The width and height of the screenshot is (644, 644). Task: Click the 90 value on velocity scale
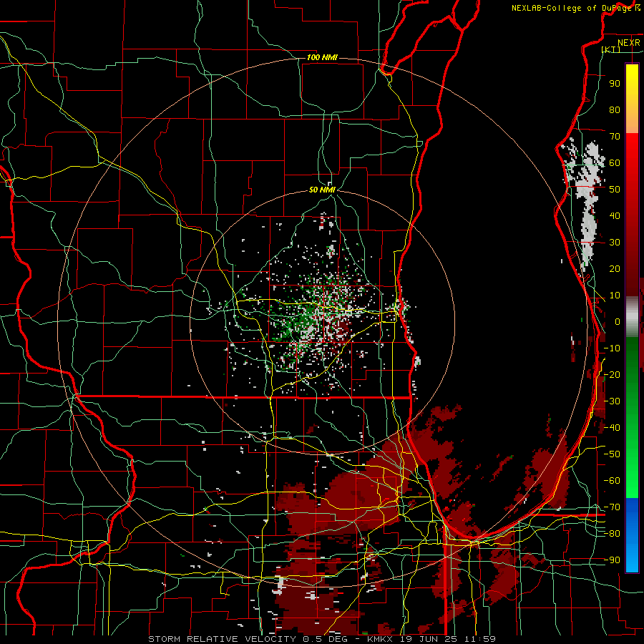point(615,84)
